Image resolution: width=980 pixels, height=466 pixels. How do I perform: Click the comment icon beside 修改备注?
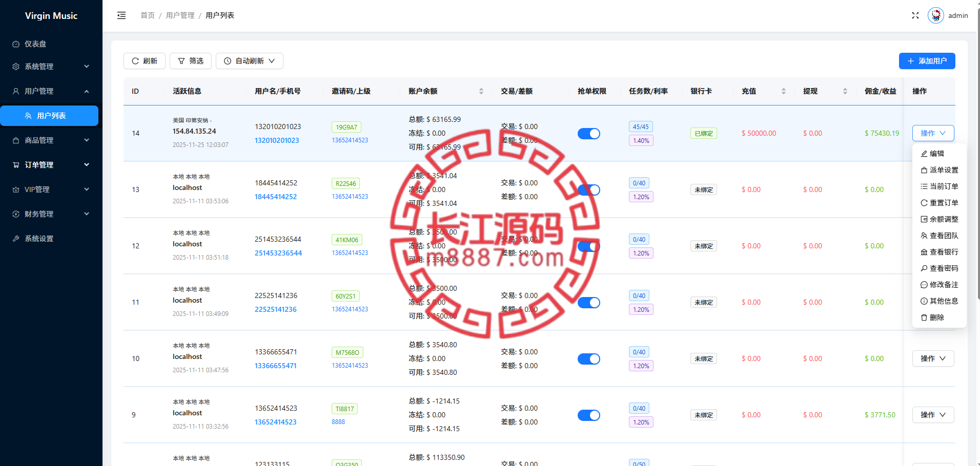coord(924,285)
